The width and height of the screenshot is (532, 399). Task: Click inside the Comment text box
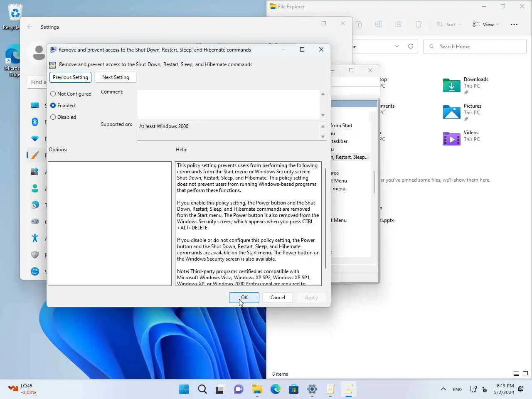click(x=228, y=104)
